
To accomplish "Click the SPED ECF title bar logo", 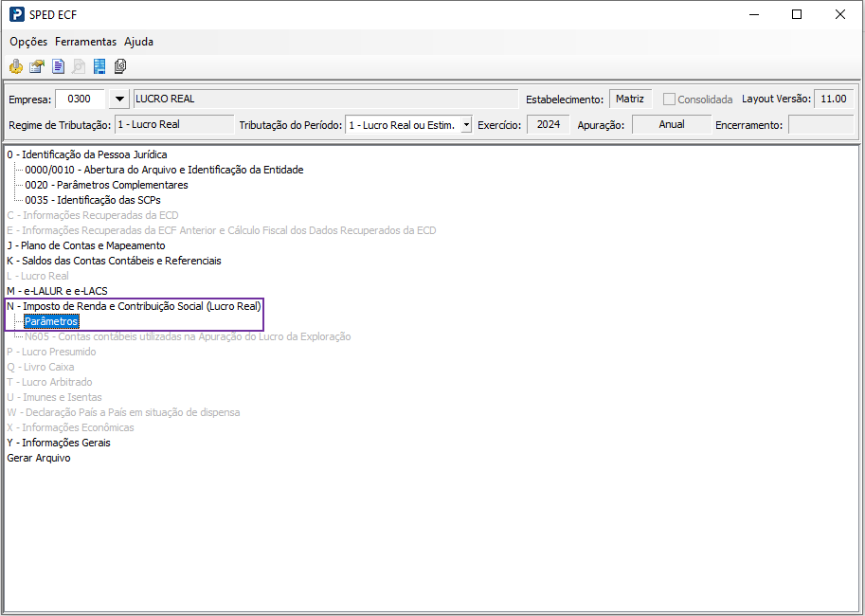I will 17,14.
